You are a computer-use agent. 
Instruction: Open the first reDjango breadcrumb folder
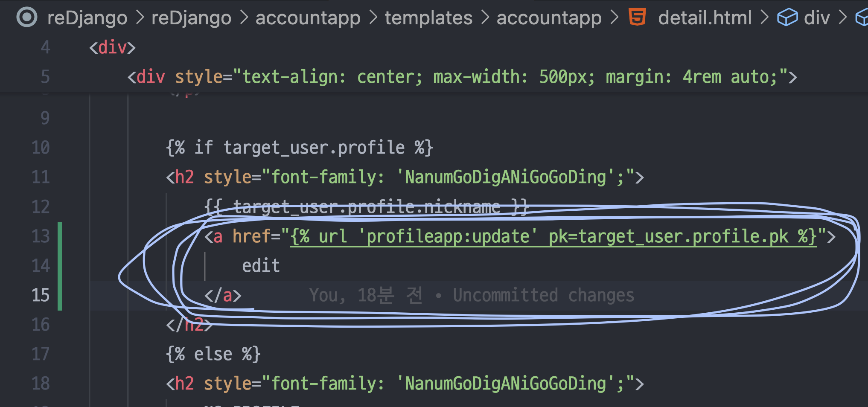pyautogui.click(x=87, y=17)
